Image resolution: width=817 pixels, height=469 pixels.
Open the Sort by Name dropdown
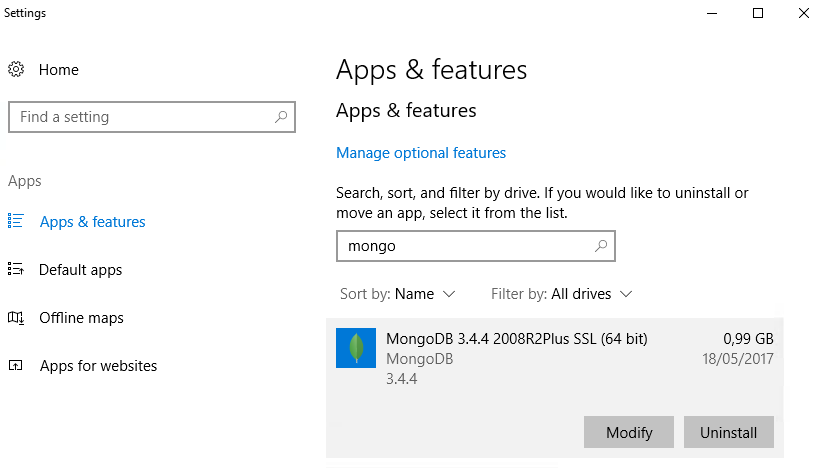click(398, 294)
